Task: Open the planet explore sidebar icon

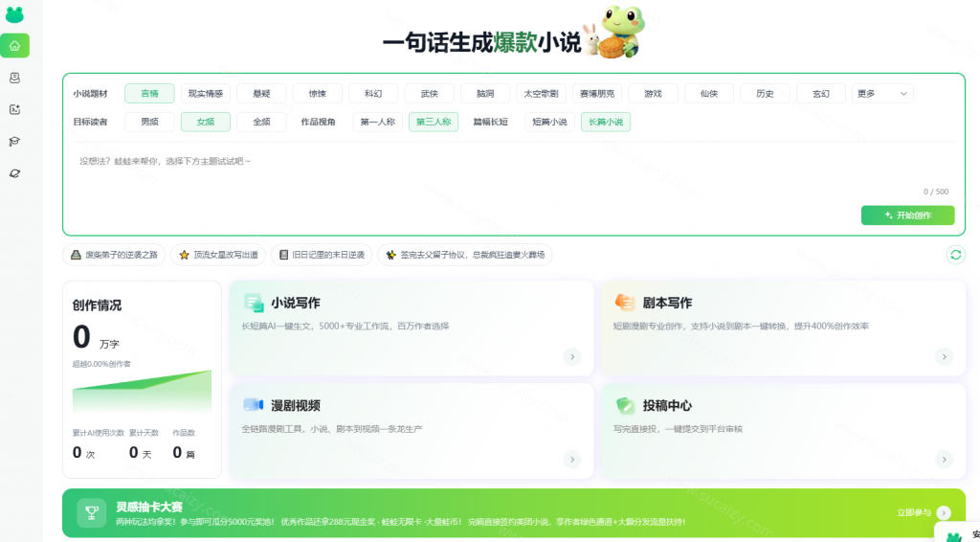Action: (x=14, y=173)
